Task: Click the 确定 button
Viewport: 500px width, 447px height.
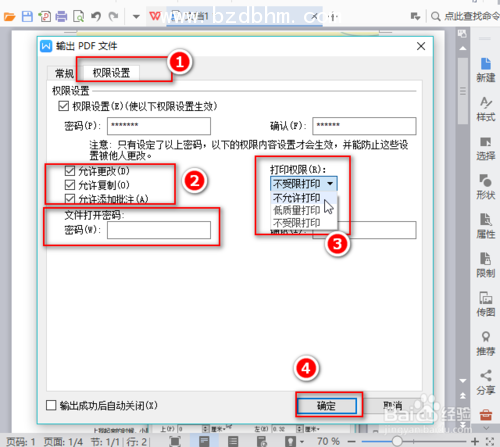Action: tap(327, 406)
